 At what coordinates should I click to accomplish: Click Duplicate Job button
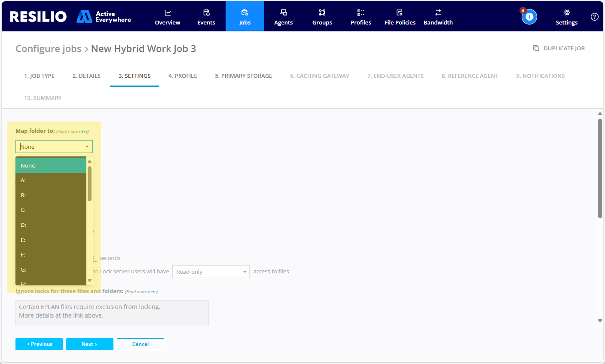click(559, 48)
